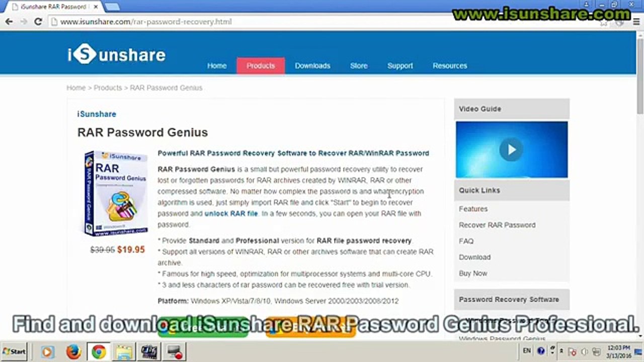Open the Download quick link

pos(474,257)
